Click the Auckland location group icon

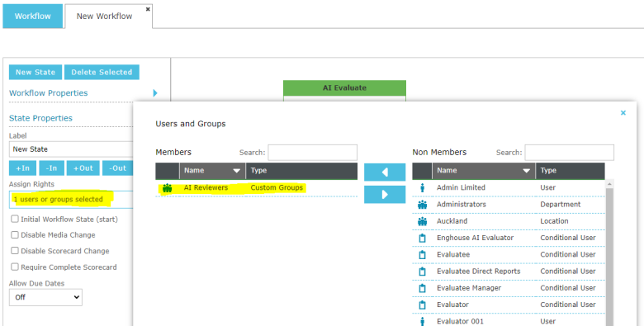pos(422,221)
